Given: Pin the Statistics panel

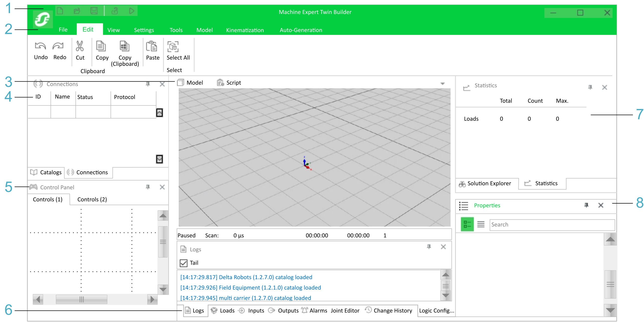Looking at the screenshot, I should point(590,87).
